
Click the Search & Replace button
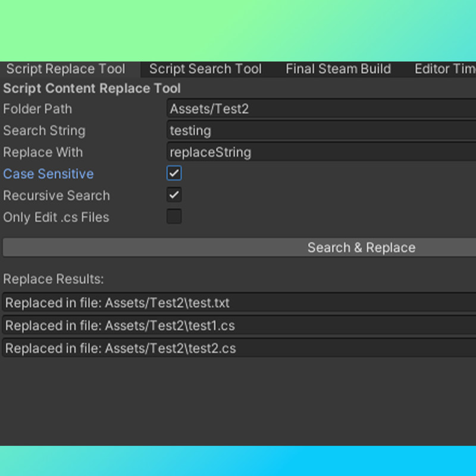238,247
